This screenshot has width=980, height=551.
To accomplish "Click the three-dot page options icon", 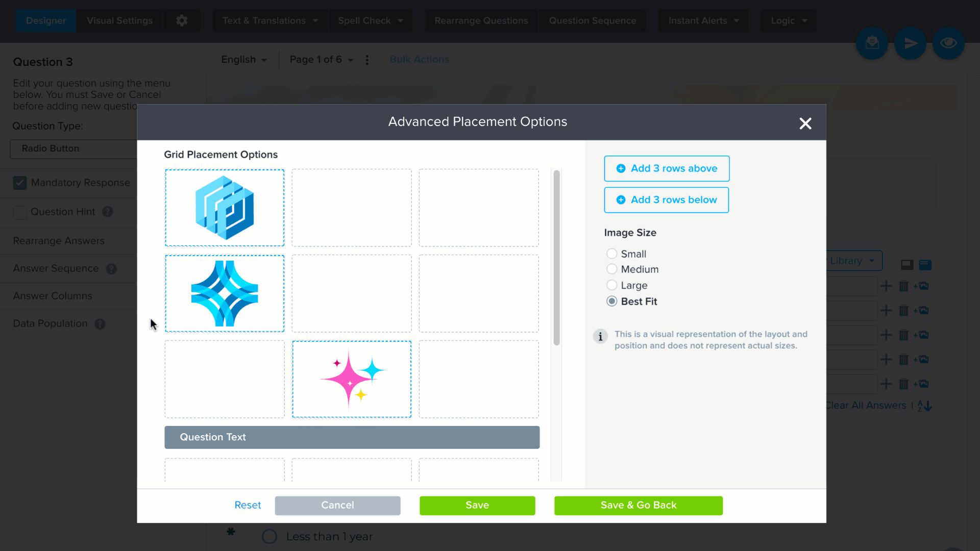I will point(367,60).
